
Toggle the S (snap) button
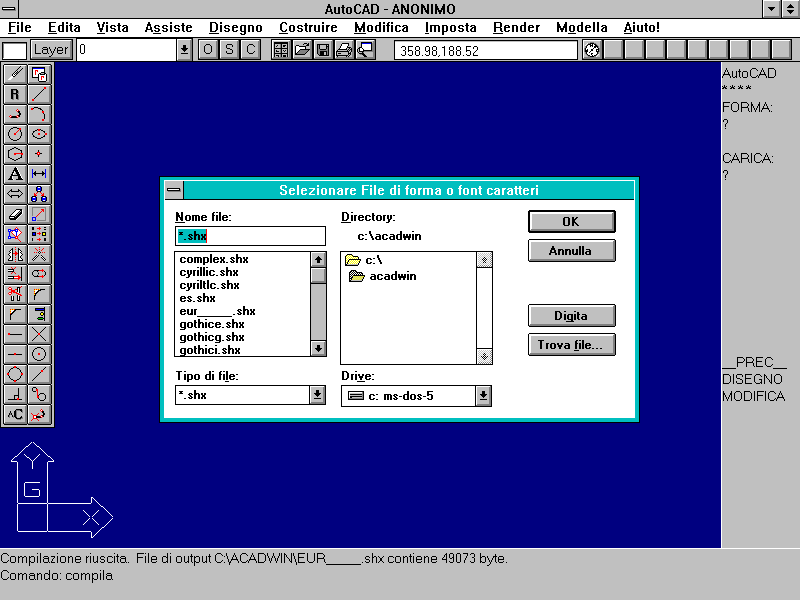point(229,50)
